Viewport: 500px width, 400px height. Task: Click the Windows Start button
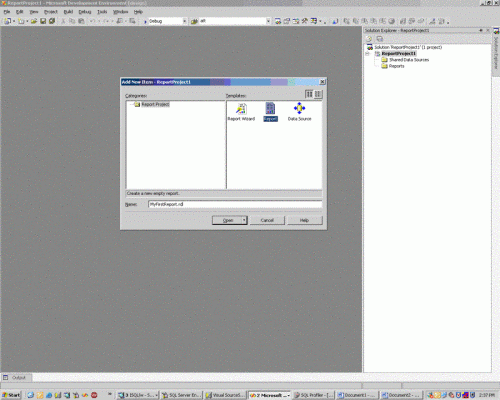pos(11,395)
